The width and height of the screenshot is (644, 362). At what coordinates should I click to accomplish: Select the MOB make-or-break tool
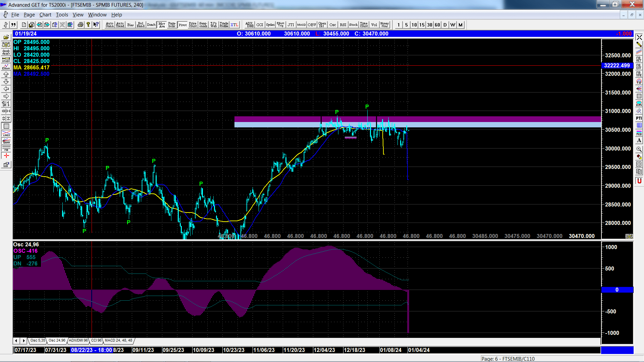(x=639, y=133)
